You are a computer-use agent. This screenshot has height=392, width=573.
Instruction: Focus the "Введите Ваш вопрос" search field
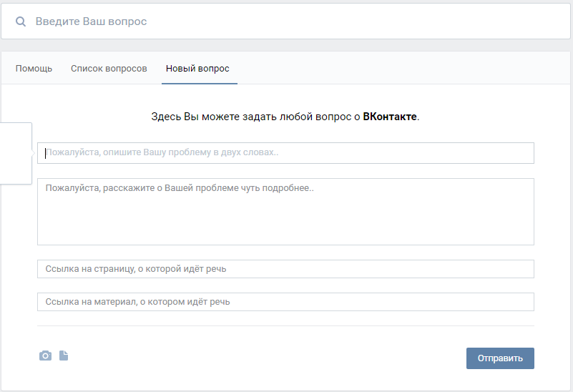click(x=286, y=21)
